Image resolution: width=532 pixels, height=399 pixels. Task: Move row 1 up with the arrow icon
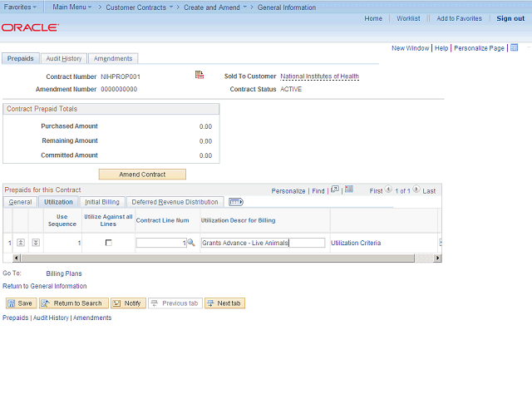click(21, 242)
